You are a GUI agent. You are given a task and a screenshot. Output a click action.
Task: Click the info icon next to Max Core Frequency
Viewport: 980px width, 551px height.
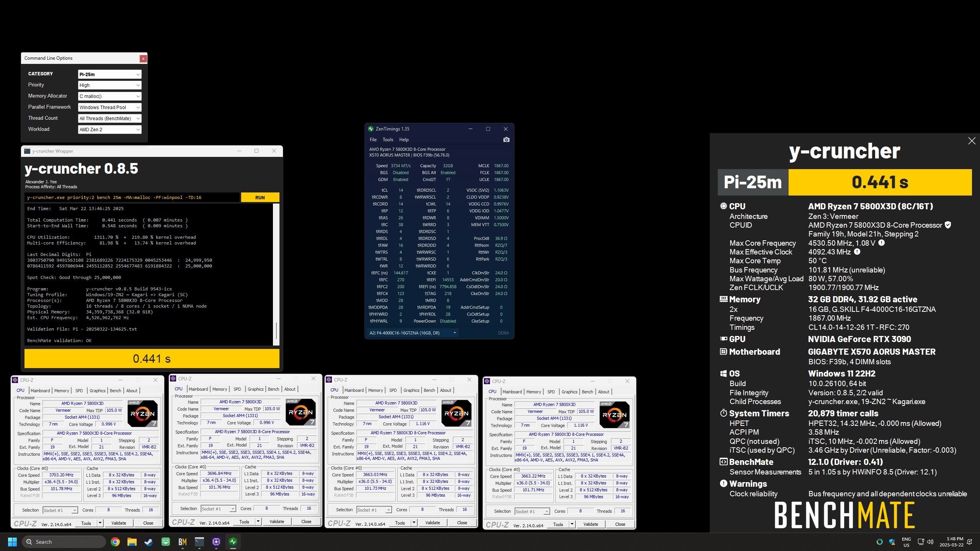(x=881, y=243)
